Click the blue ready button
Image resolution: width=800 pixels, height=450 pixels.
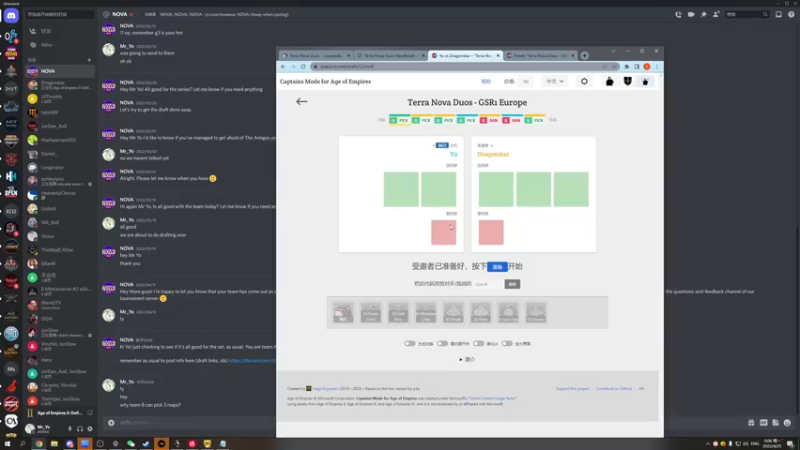[497, 267]
